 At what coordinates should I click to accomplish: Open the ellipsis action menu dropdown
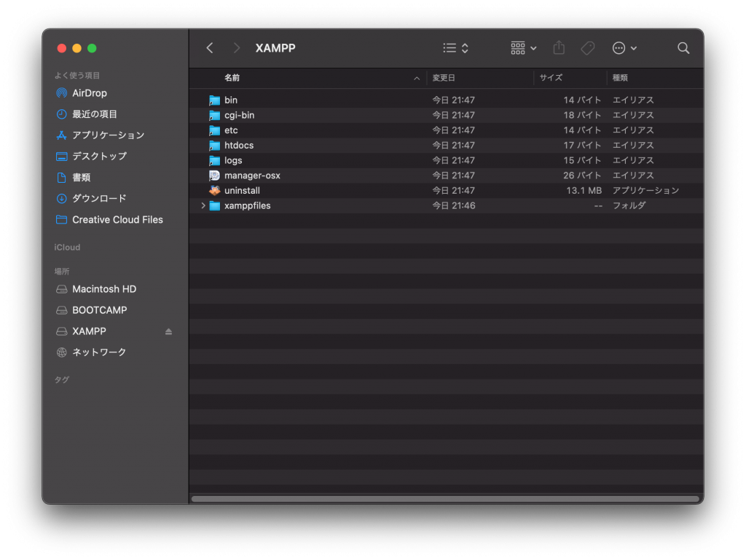(x=624, y=48)
